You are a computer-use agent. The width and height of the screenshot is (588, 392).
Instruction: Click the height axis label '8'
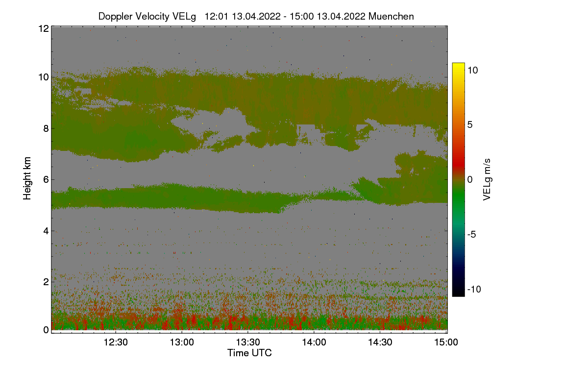46,128
